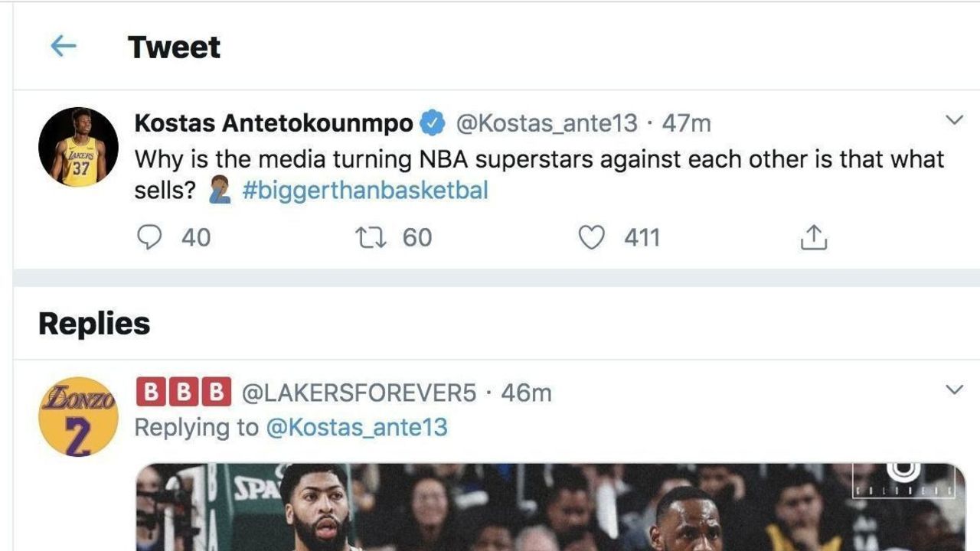Open Kostas Antetokounmpo's profile picture
980x551 pixels.
(79, 147)
